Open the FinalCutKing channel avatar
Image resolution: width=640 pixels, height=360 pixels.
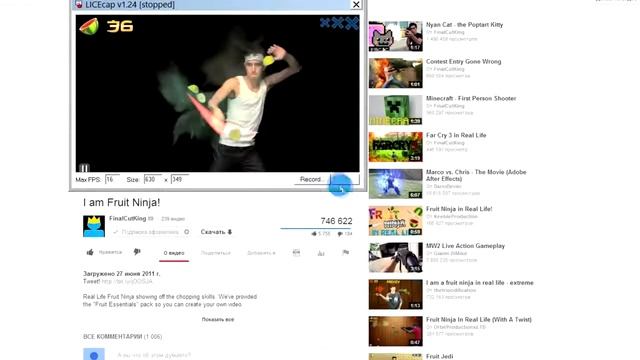[94, 226]
